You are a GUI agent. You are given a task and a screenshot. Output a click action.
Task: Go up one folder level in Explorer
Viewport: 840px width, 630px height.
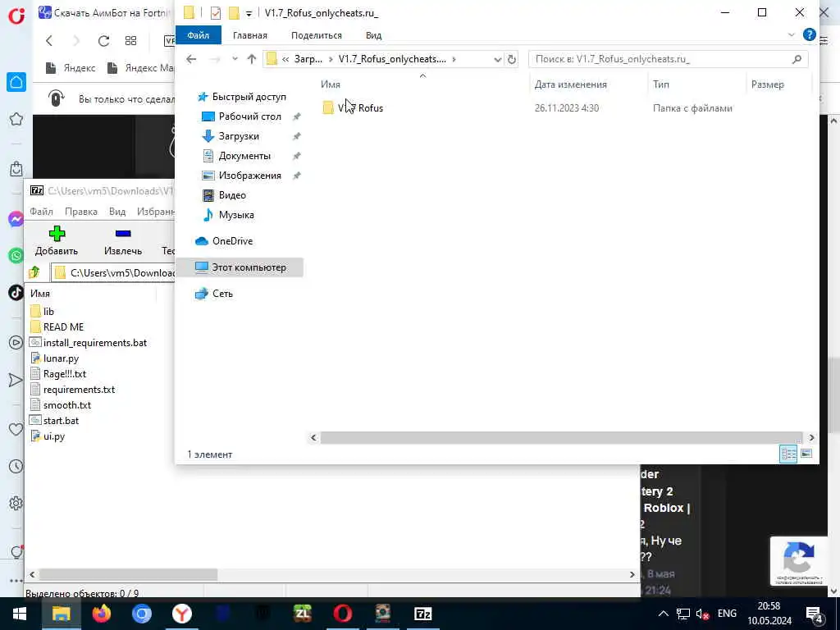pos(251,59)
